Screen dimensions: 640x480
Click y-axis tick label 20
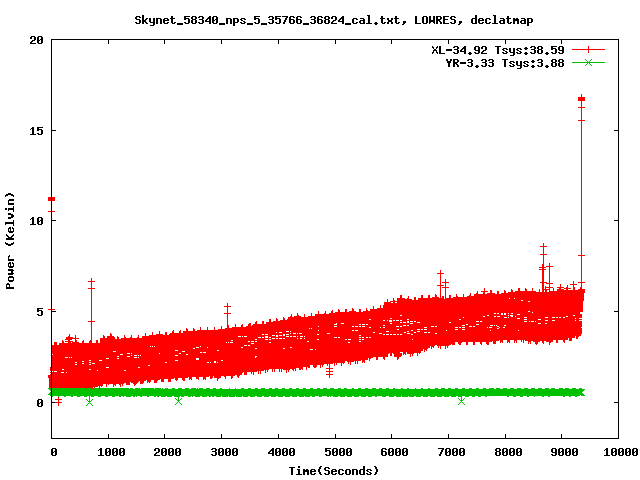click(x=36, y=40)
